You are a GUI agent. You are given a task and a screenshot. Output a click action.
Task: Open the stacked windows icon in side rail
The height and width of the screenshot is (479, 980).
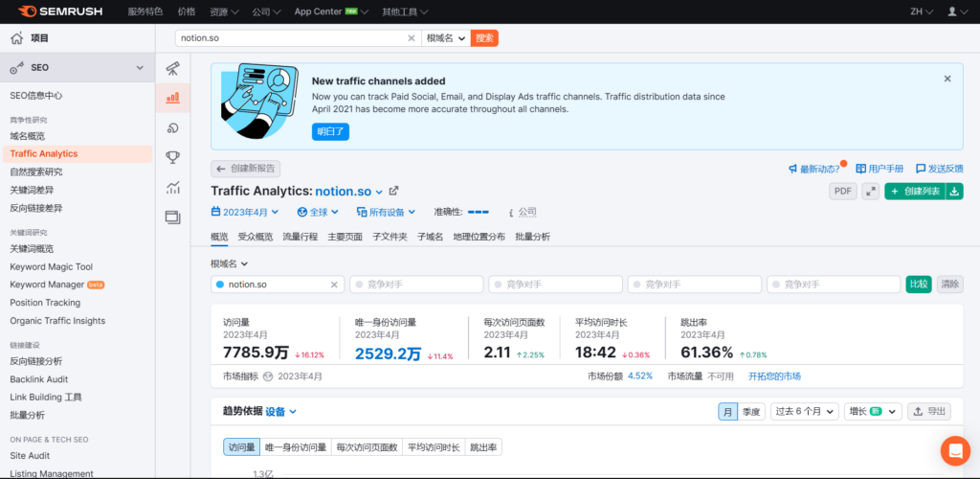click(173, 217)
